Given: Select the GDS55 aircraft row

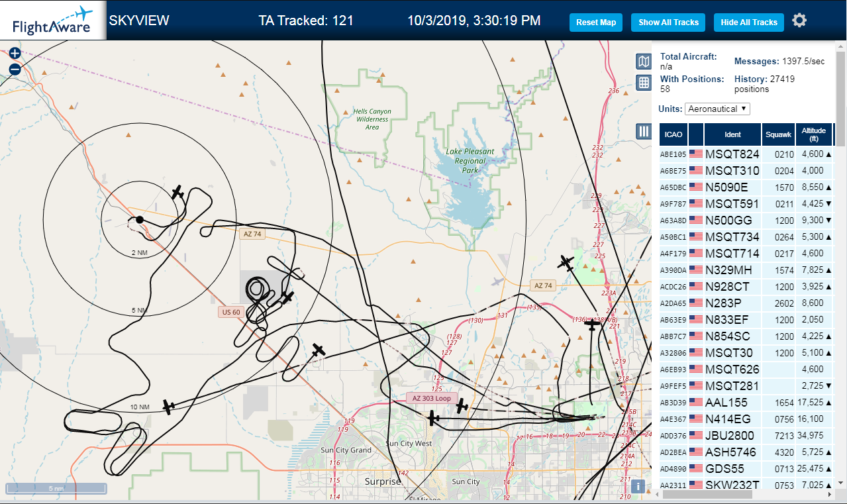Looking at the screenshot, I should (746, 468).
